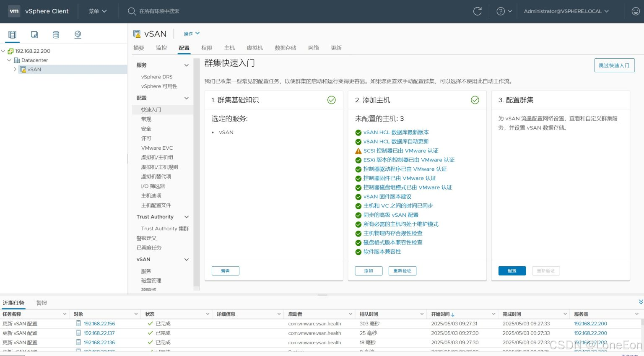Open the 操作 actions dropdown
The width and height of the screenshot is (644, 356).
click(192, 34)
